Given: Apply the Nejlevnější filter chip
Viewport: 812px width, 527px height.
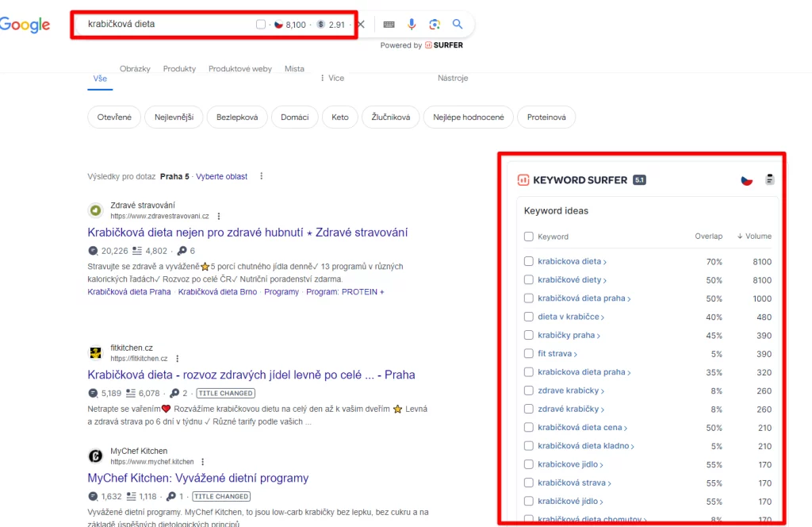Looking at the screenshot, I should (174, 117).
